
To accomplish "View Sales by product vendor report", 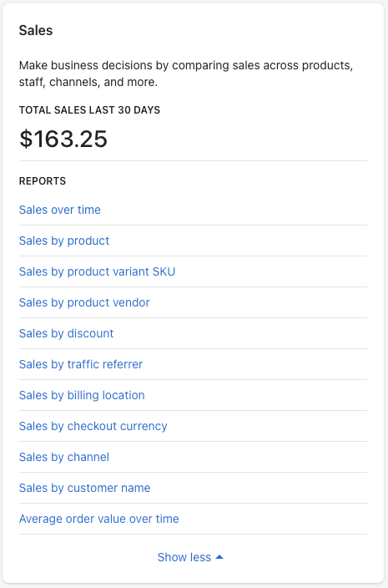I will pos(84,302).
